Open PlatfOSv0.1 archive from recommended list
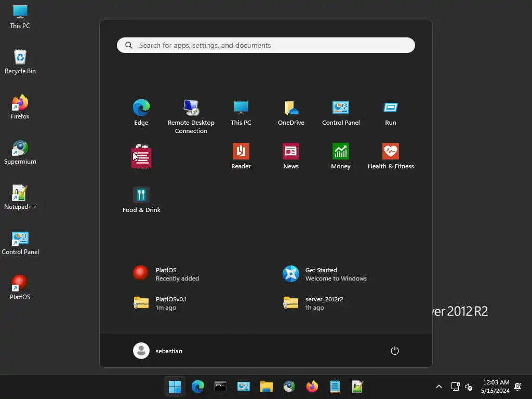Viewport: 532px width, 399px height. (160, 303)
